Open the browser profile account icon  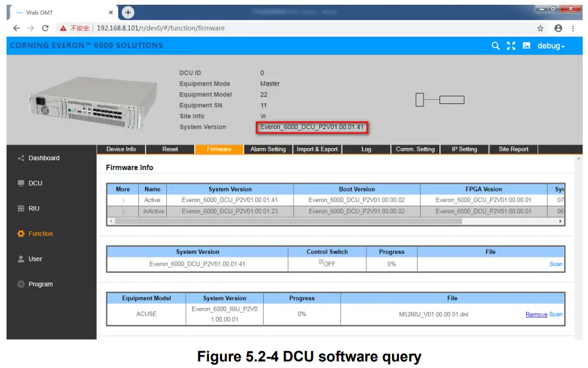[x=558, y=28]
